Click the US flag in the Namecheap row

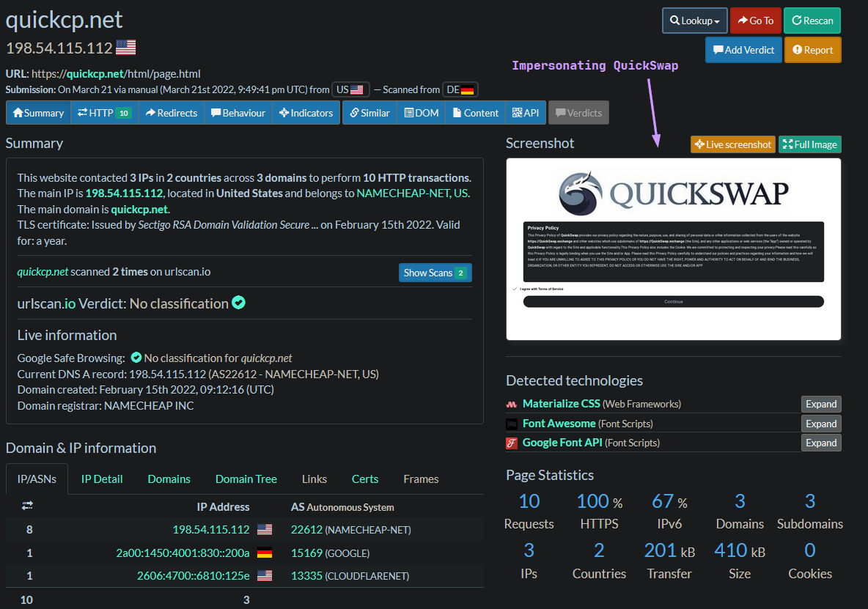[265, 529]
